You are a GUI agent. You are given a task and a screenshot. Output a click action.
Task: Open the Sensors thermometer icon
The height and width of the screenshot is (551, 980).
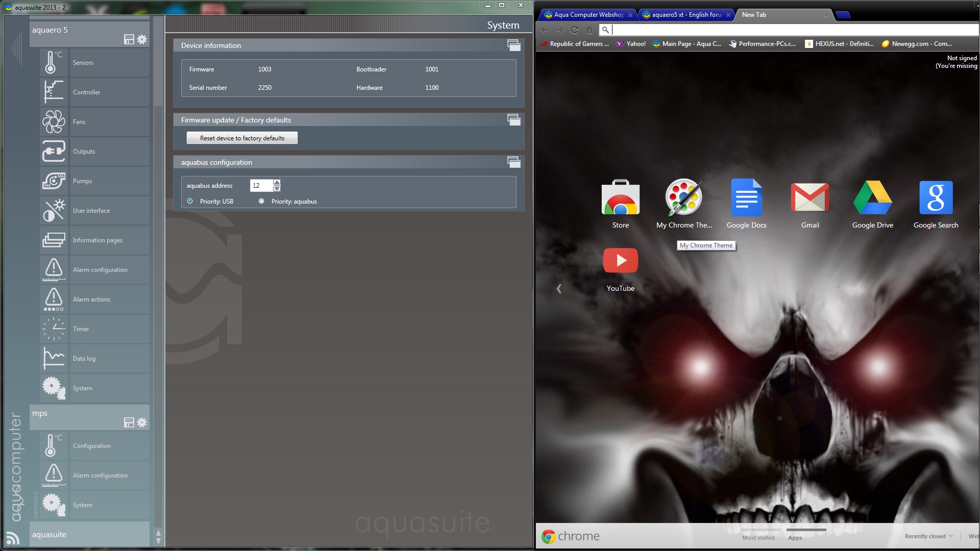[x=53, y=62]
